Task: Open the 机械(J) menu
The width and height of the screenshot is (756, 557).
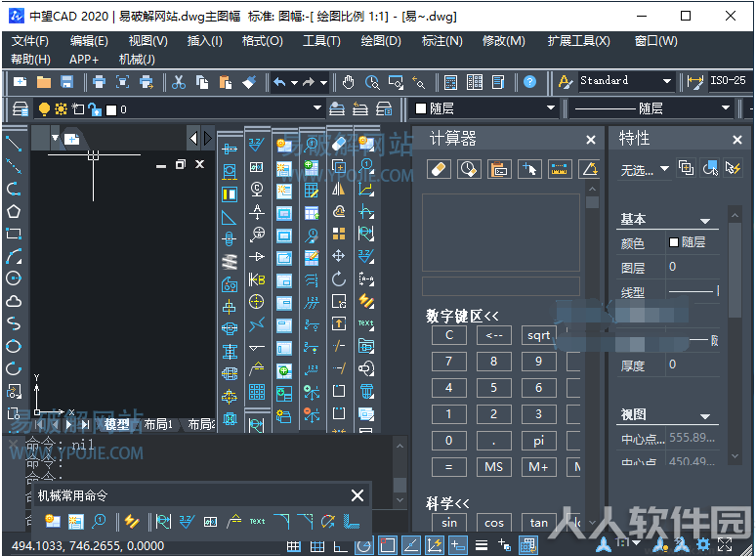Action: click(x=137, y=60)
